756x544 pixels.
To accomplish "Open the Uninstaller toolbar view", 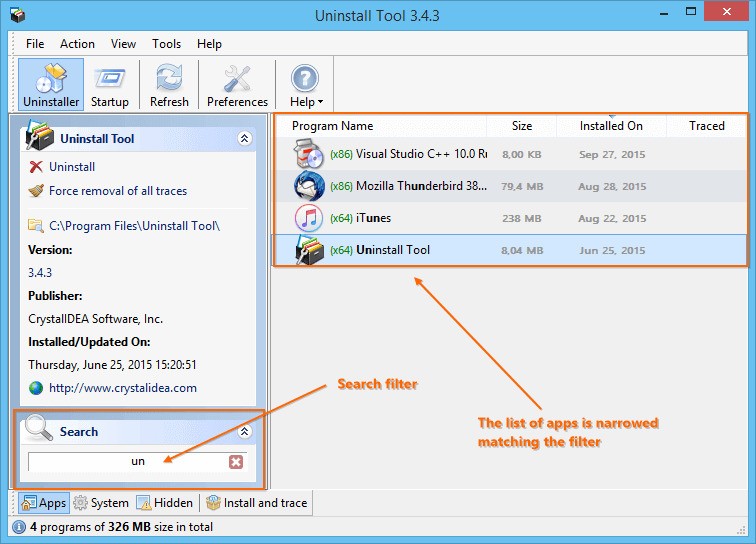I will 51,85.
